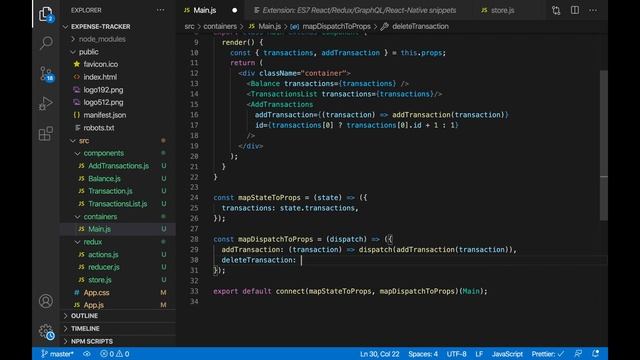Open store.js in the redux folder

click(100, 280)
